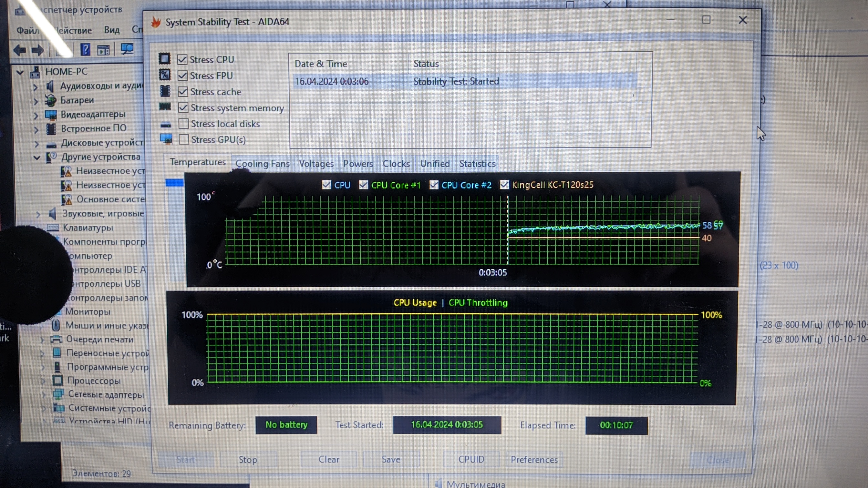Expand the Аудиовходы tree node
This screenshot has width=868, height=488.
(x=36, y=87)
